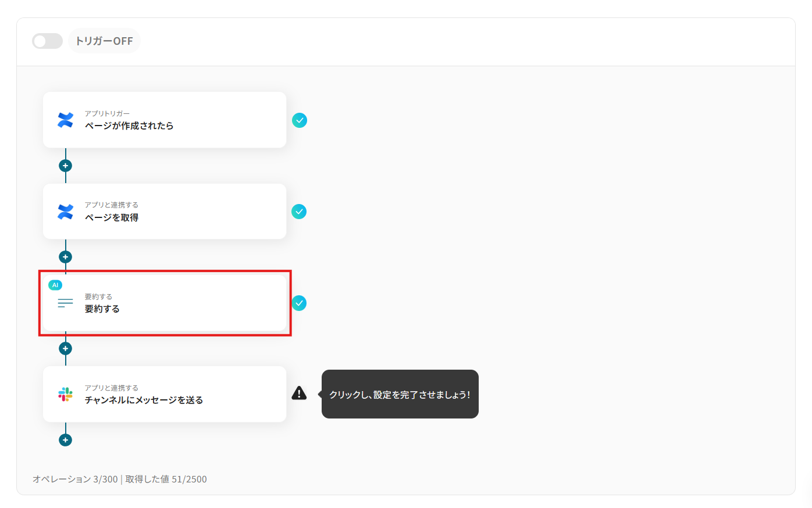The width and height of the screenshot is (812, 508).
Task: Click the Confluence icon on ページが作成されたら card
Action: [x=66, y=120]
